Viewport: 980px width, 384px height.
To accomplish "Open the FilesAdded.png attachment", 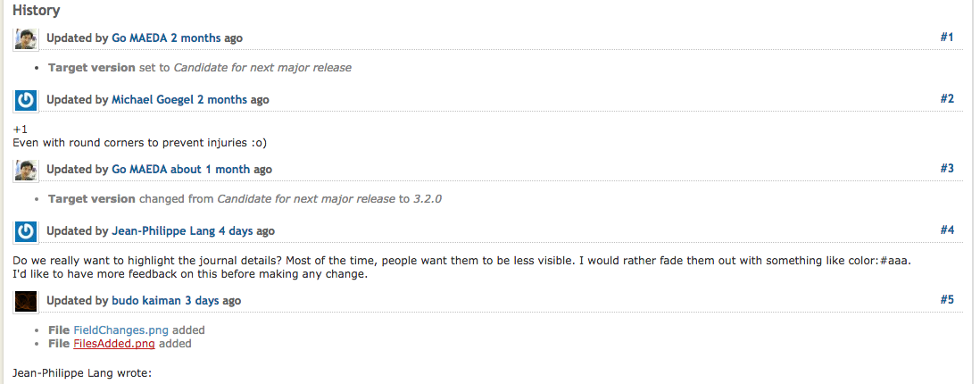I will coord(113,343).
